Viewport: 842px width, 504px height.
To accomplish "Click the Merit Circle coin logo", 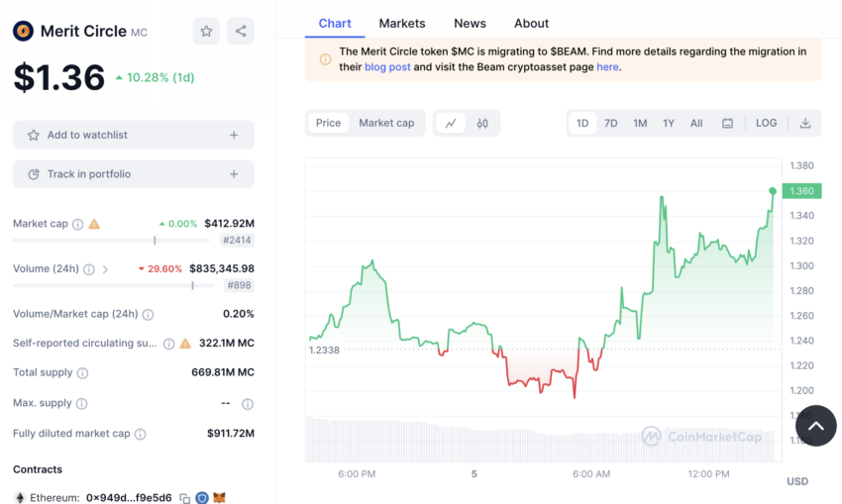I will coord(23,31).
